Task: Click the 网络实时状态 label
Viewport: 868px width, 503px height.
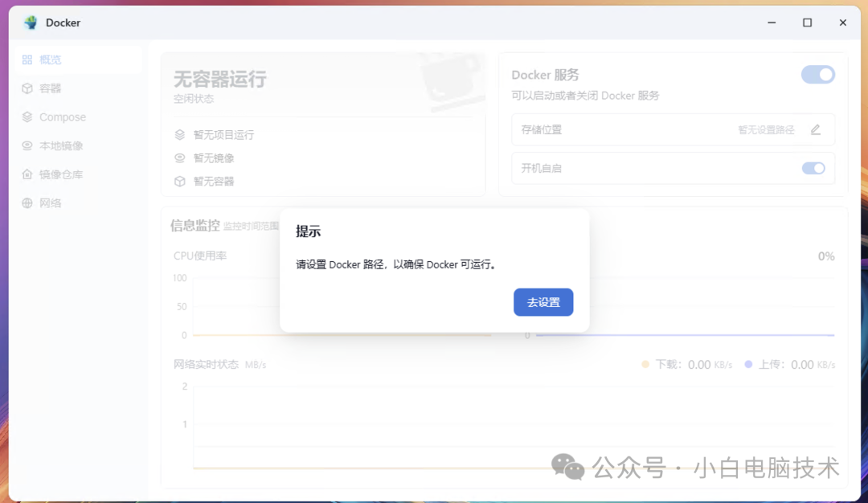Action: [206, 364]
